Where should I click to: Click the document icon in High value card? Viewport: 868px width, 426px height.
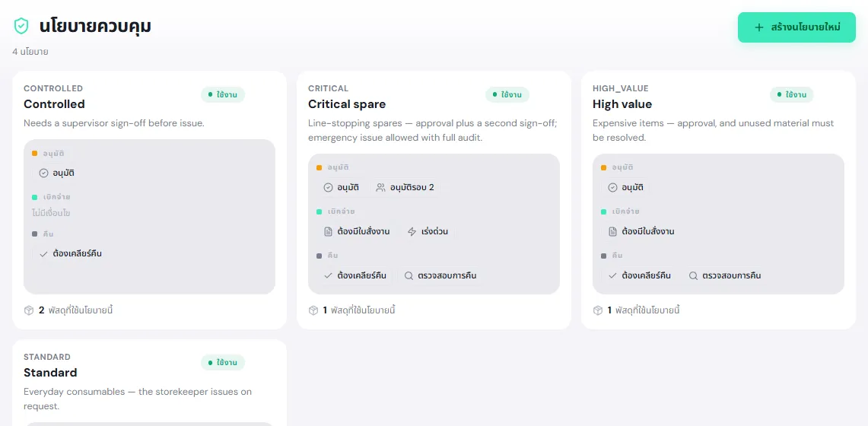click(613, 231)
